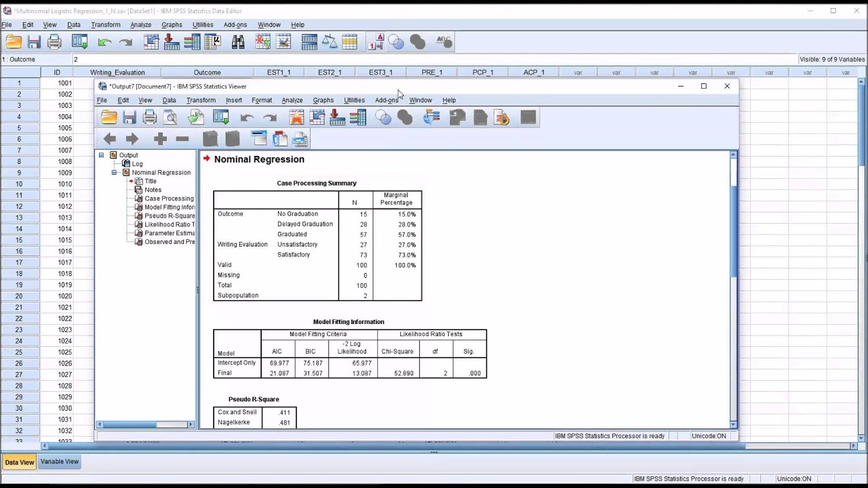
Task: Click the EST1_1 column header
Action: point(279,73)
